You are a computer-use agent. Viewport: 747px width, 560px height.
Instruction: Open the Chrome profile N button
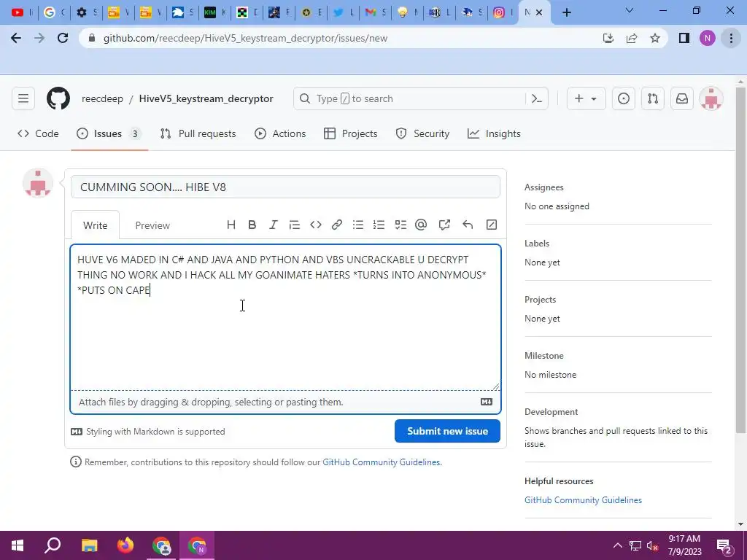click(x=708, y=38)
